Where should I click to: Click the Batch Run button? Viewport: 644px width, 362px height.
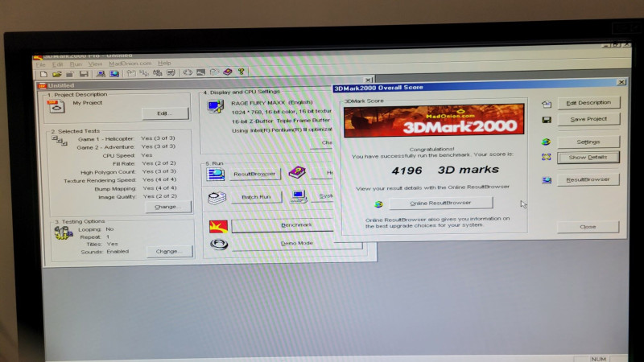tap(256, 197)
